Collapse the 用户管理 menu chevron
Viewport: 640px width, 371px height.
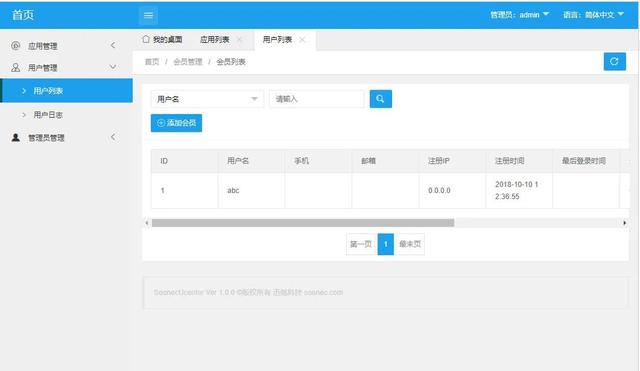(113, 67)
